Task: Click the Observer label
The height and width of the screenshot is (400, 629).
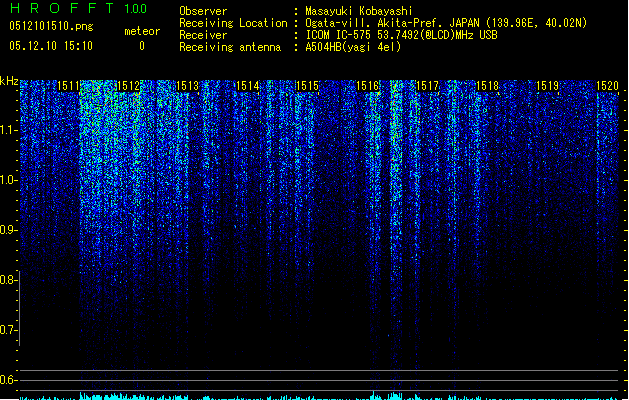Action: [203, 11]
